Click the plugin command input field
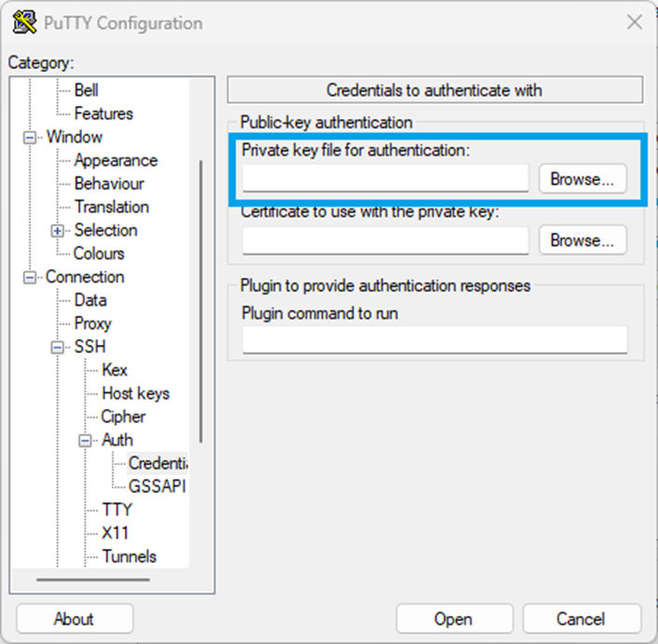The image size is (658, 644). [x=435, y=340]
